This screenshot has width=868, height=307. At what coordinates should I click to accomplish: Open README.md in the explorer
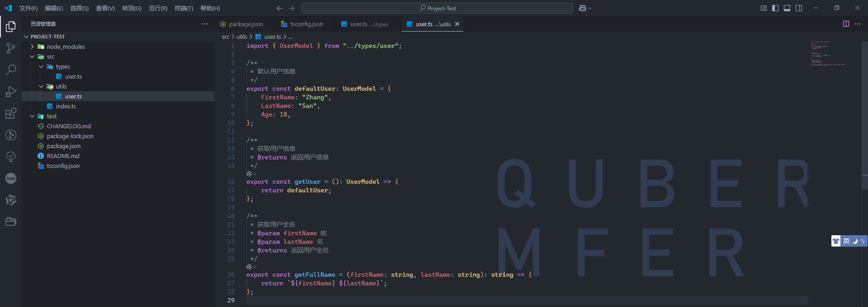tap(63, 156)
